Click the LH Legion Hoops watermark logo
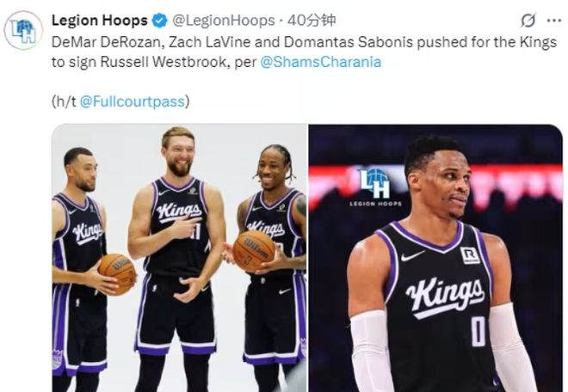The image size is (568, 392). [x=375, y=187]
